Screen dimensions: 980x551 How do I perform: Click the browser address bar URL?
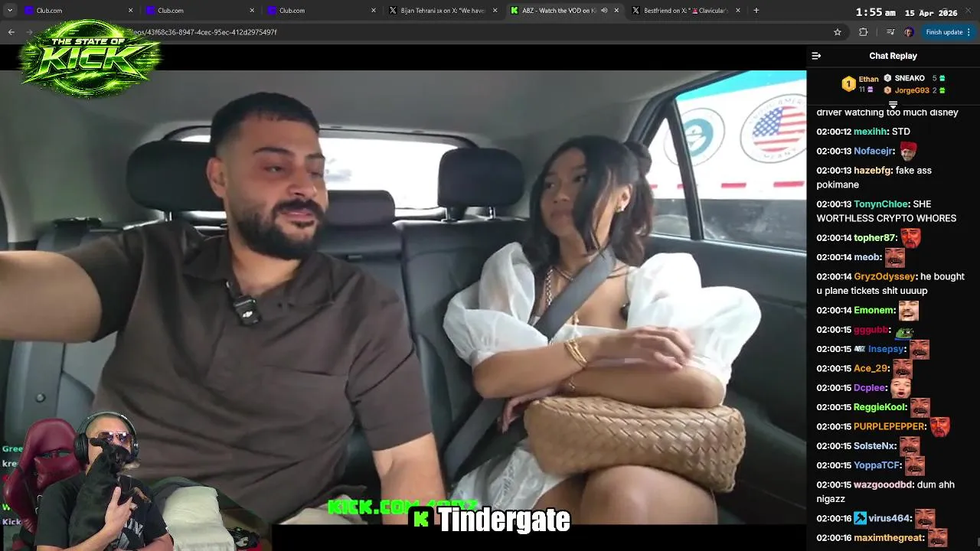(x=203, y=32)
